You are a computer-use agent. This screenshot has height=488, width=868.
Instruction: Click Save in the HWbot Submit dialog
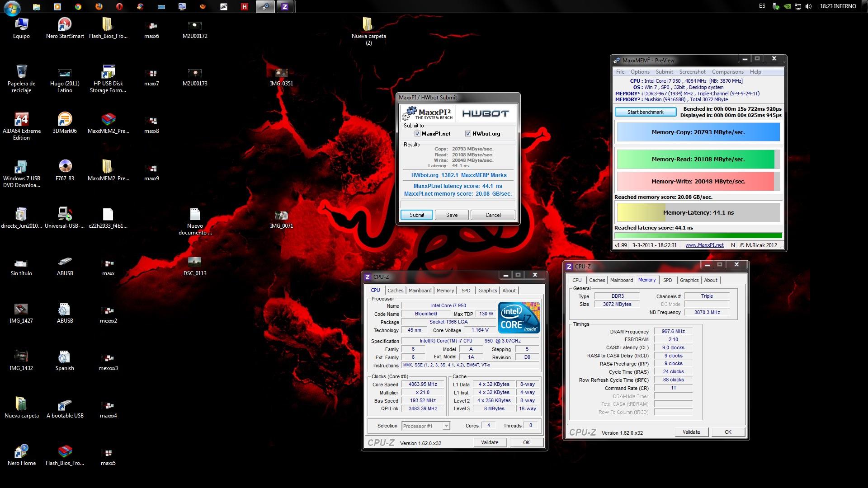(452, 215)
